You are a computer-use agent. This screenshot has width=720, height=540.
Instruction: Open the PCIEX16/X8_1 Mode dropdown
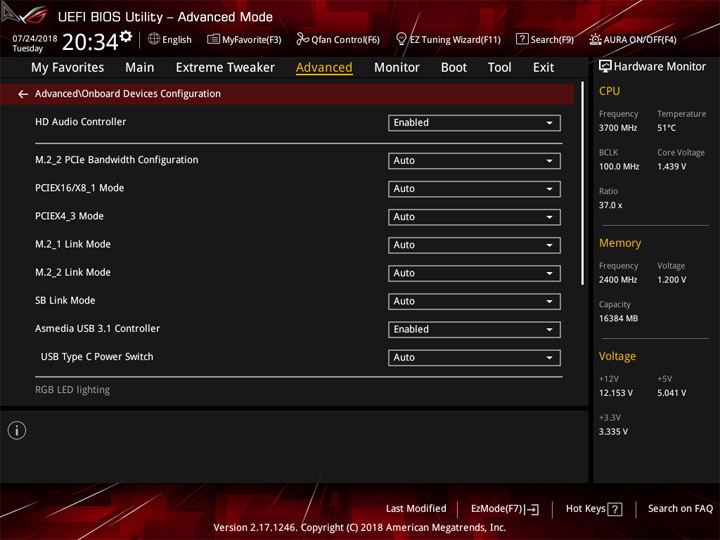(x=474, y=189)
